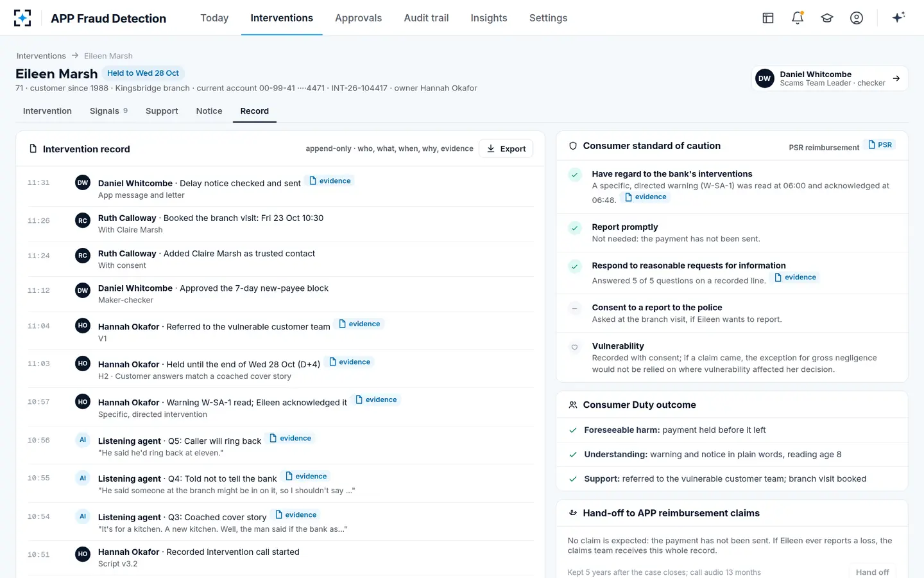Click the heart icon beside Vulnerability
924x578 pixels.
(x=575, y=347)
